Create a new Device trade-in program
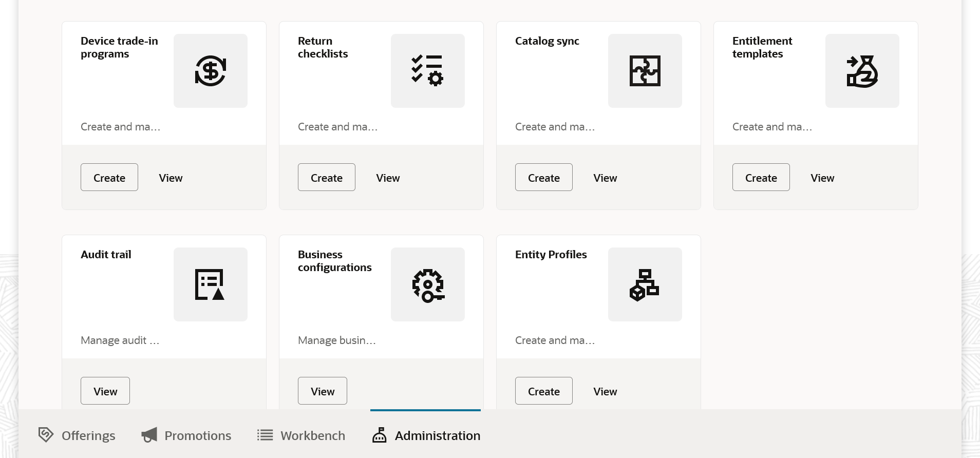The width and height of the screenshot is (980, 458). click(x=109, y=178)
